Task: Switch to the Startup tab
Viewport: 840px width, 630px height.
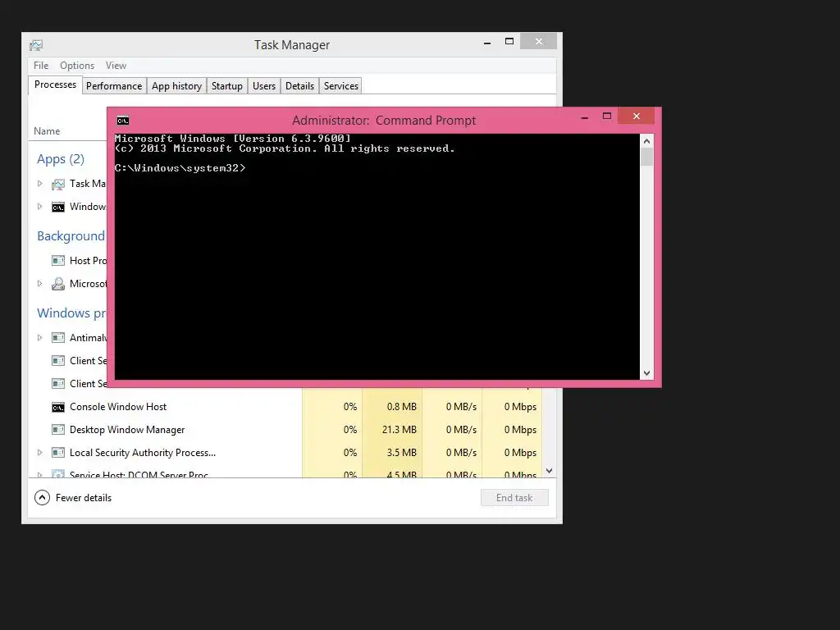Action: 227,85
